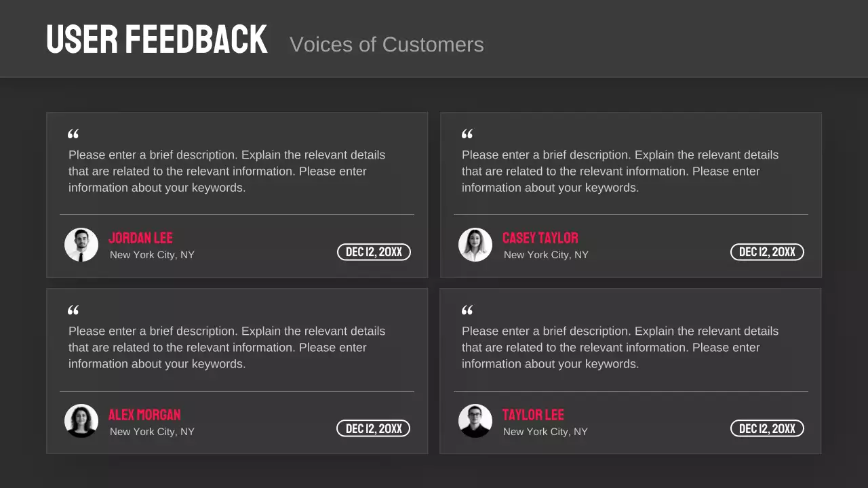Image resolution: width=868 pixels, height=488 pixels.
Task: Click the description text in Jordan Lee's card
Action: point(226,171)
